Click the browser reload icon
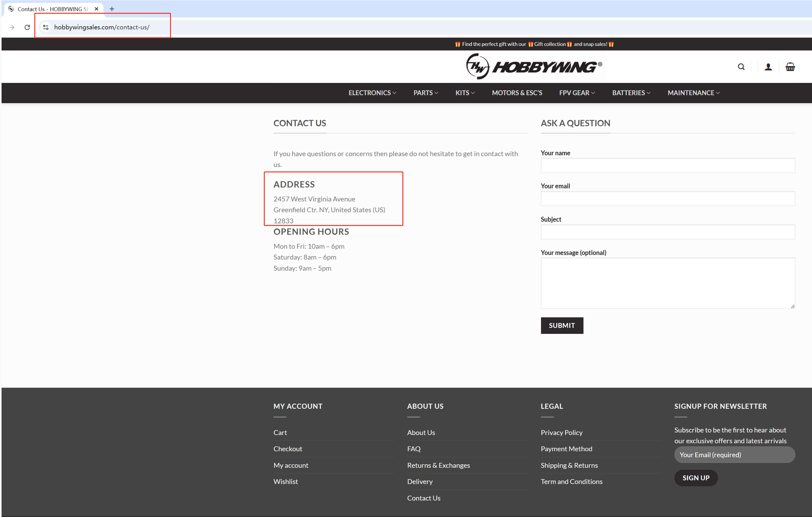The width and height of the screenshot is (812, 517). coord(27,27)
